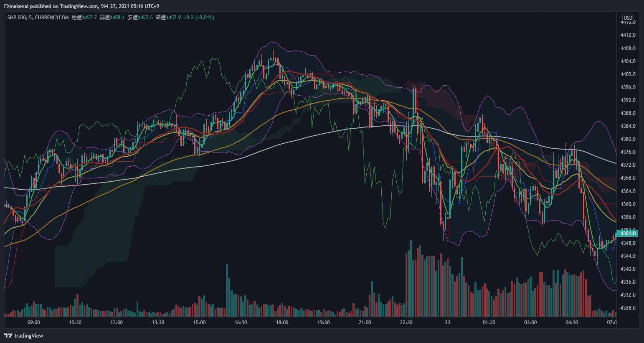The height and width of the screenshot is (343, 644).
Task: Click the 19:30 time axis label
Action: click(x=323, y=323)
